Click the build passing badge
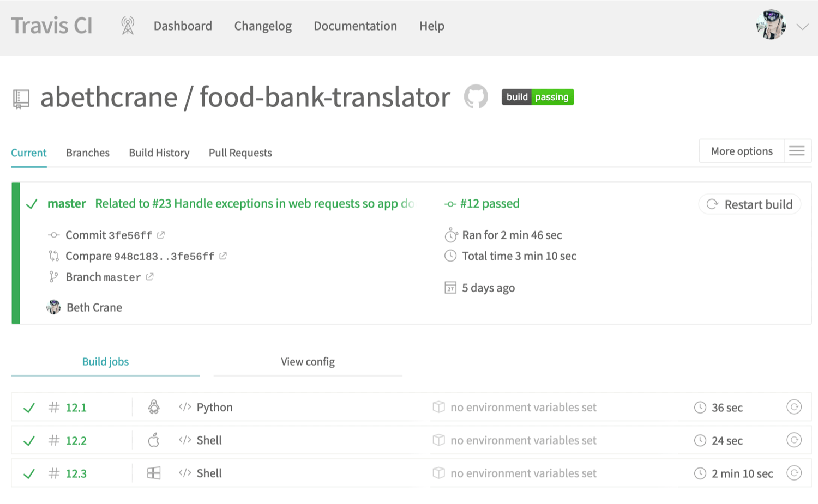This screenshot has height=504, width=818. point(537,96)
